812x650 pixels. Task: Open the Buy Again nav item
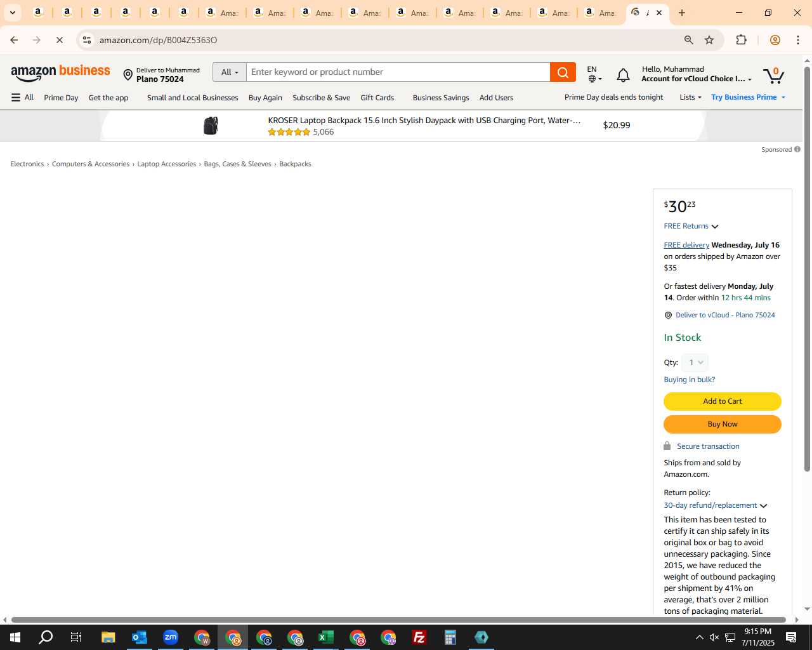point(265,98)
